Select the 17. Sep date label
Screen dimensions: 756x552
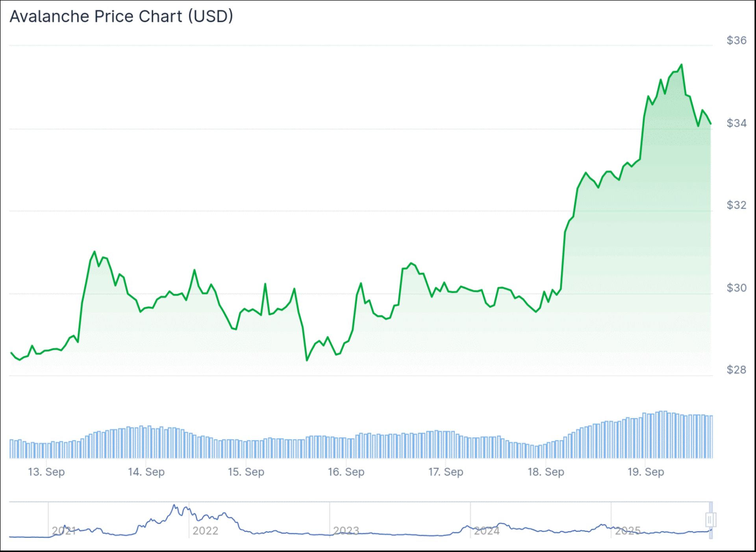click(x=446, y=472)
